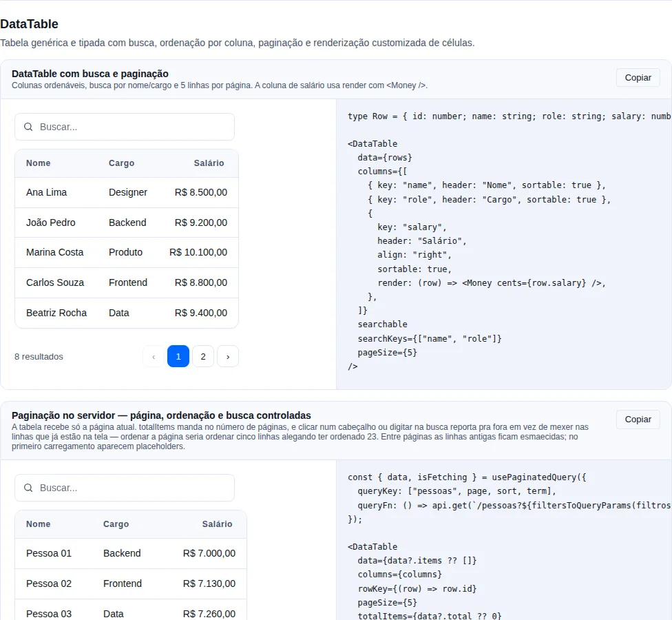
Task: Click the salary value R$ 10.100,00
Action: point(198,252)
